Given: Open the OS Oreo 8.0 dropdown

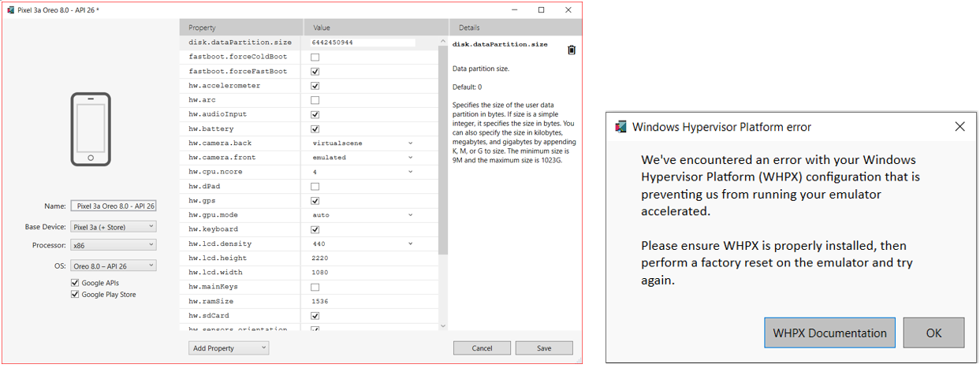Looking at the screenshot, I should pos(114,266).
